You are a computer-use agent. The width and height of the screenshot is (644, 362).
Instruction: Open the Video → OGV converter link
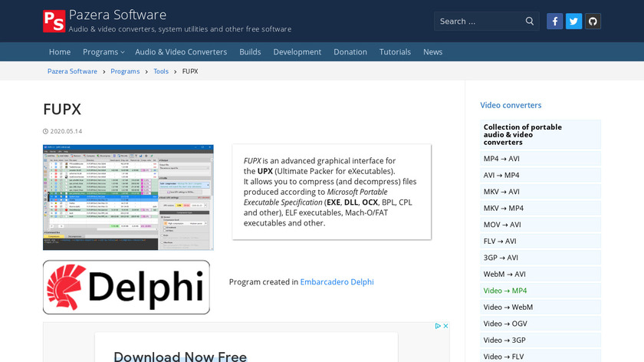(540, 324)
